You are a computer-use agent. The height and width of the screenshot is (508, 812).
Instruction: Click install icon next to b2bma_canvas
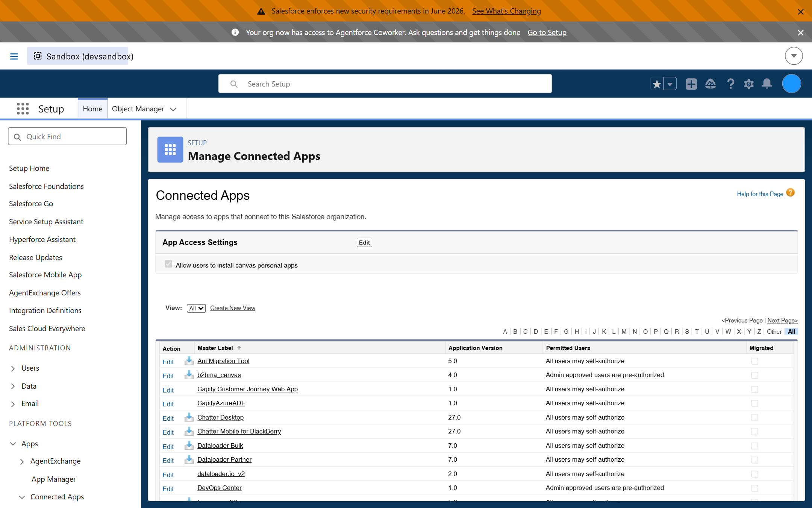189,375
